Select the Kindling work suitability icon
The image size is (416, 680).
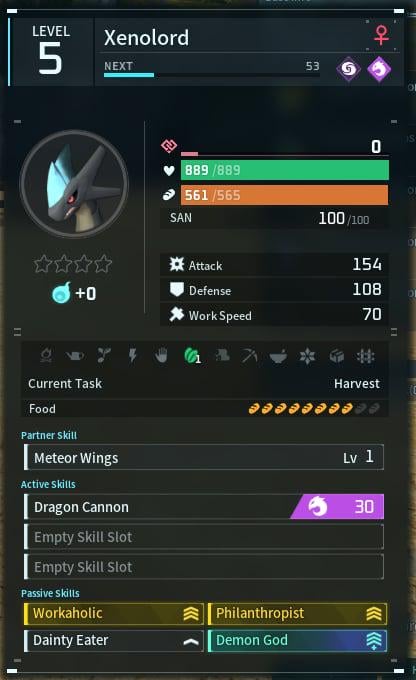point(46,356)
